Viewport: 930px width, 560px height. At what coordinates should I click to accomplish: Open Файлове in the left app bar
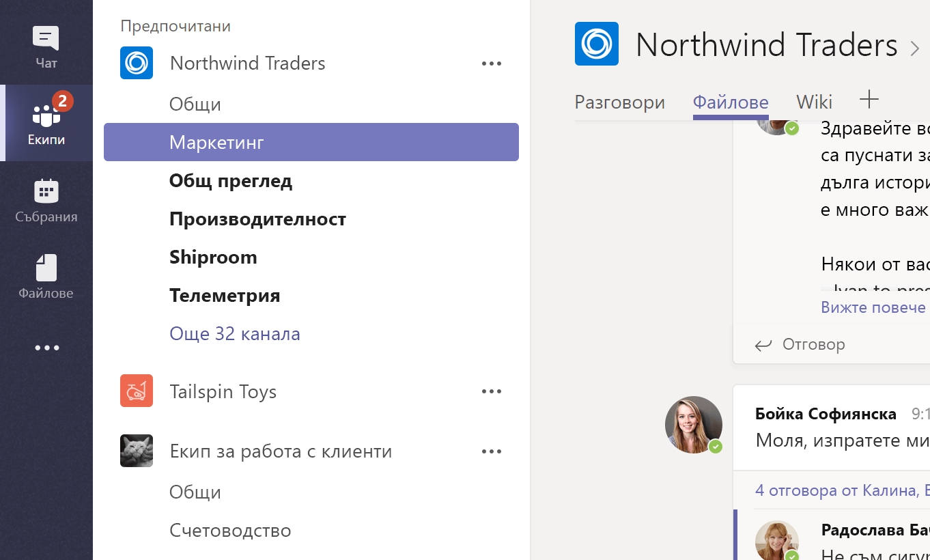(46, 277)
